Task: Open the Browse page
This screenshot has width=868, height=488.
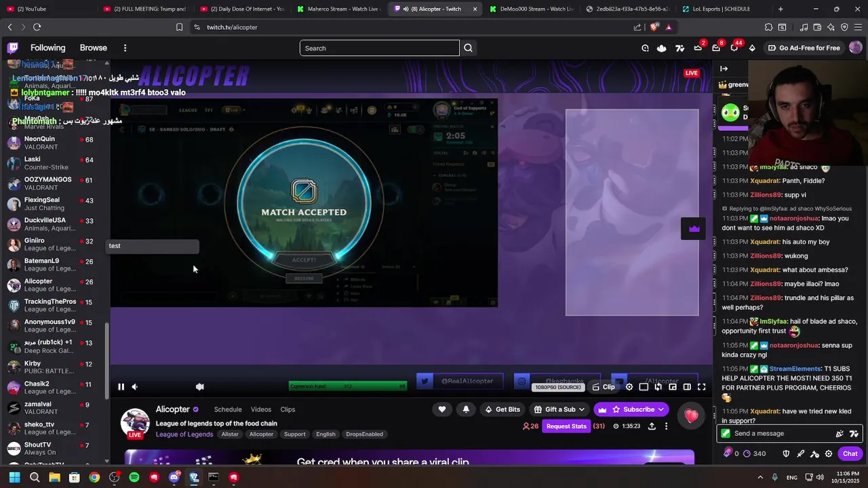Action: (x=94, y=48)
